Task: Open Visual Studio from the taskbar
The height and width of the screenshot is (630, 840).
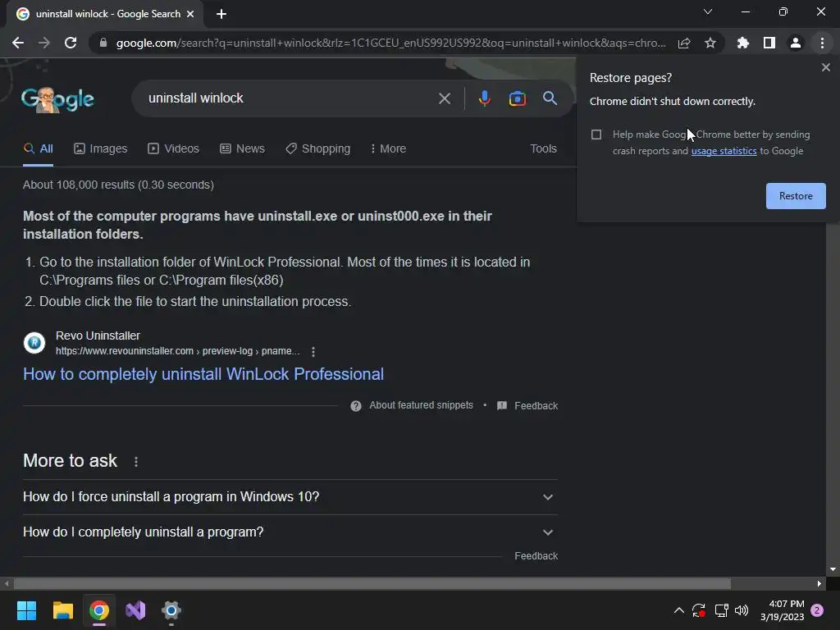Action: pos(135,610)
